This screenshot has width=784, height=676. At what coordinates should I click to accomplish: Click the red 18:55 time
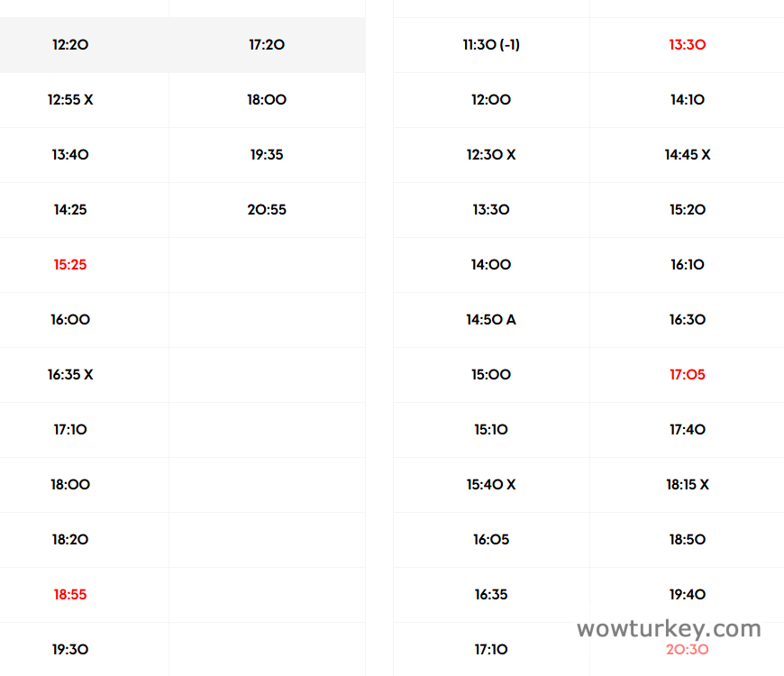point(70,595)
